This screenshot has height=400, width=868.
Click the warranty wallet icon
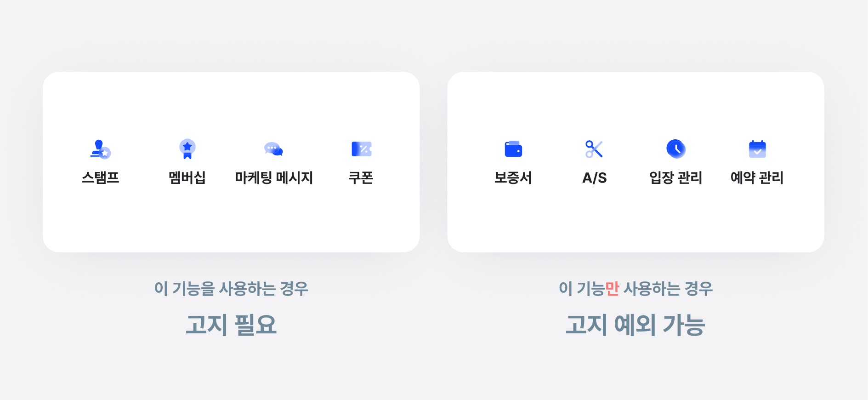coord(513,149)
